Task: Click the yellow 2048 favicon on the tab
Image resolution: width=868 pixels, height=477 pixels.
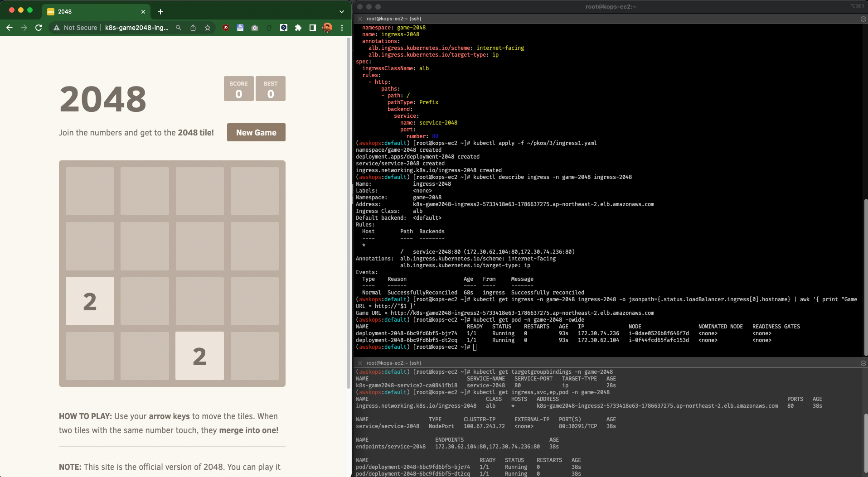Action: tap(51, 12)
